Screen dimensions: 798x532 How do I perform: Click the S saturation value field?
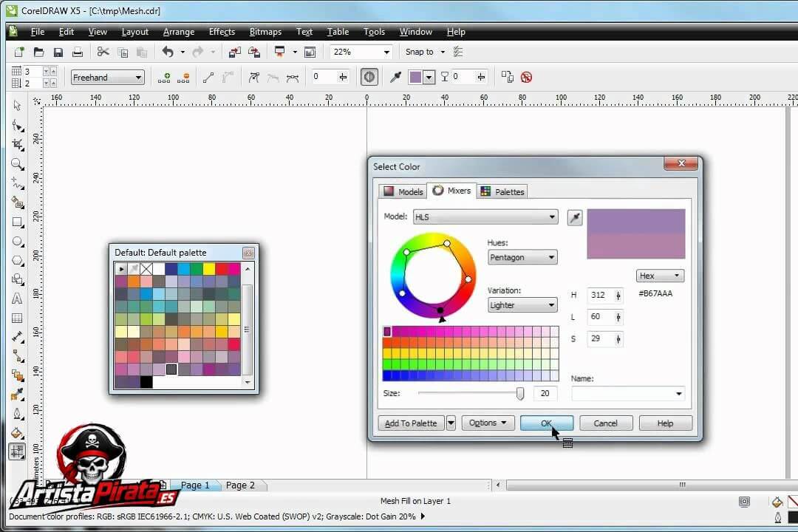pyautogui.click(x=600, y=338)
